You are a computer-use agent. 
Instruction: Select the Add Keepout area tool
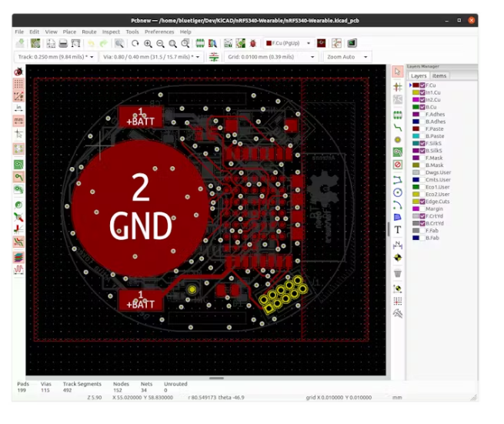[398, 165]
